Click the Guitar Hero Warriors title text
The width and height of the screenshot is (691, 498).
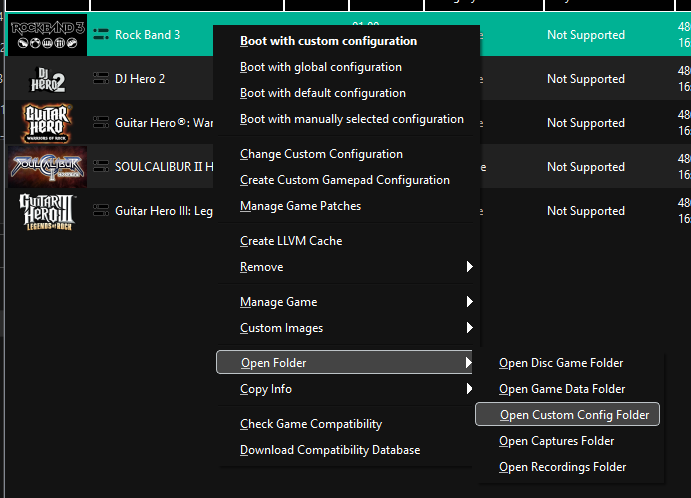164,123
